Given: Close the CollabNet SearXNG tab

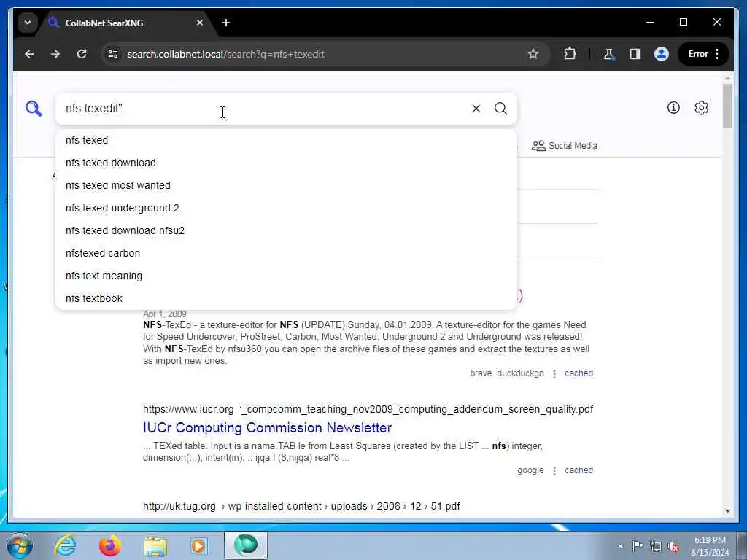Looking at the screenshot, I should 200,23.
